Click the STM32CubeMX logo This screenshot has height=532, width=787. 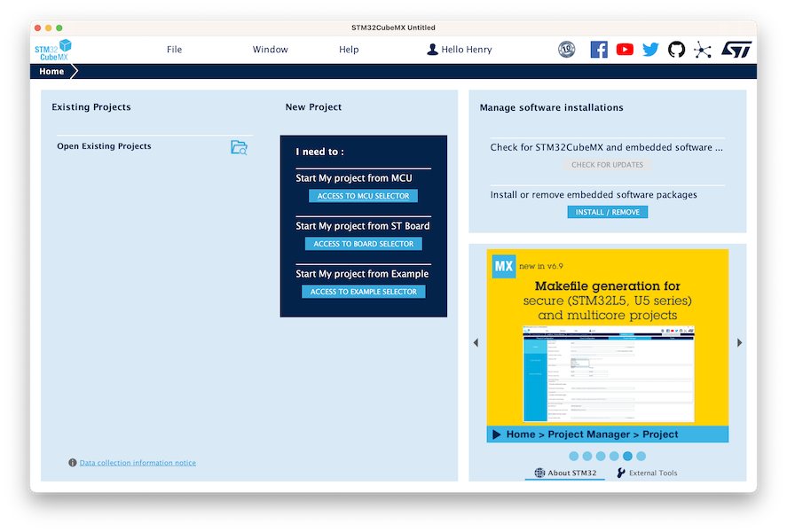click(x=53, y=50)
